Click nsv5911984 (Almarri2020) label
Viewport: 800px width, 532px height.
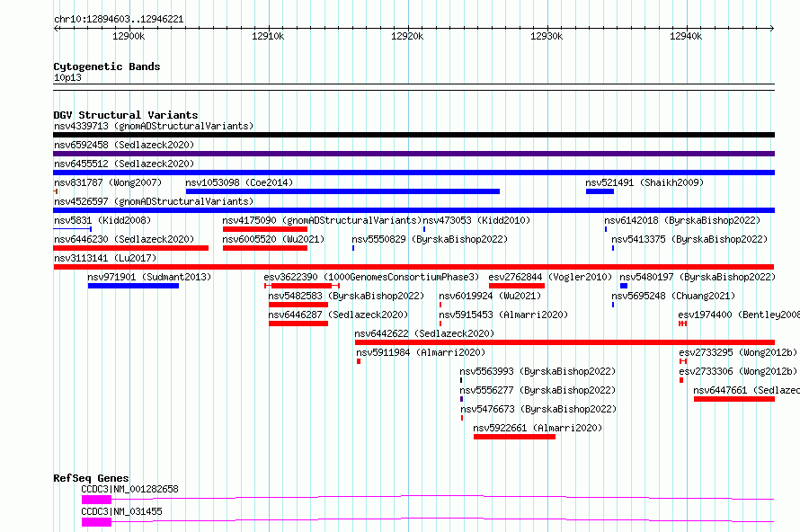(x=421, y=352)
